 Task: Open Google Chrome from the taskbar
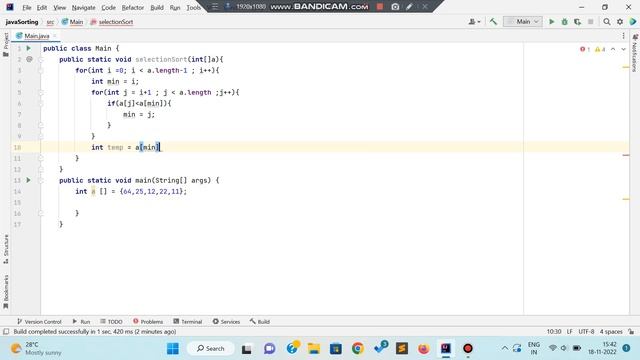(x=358, y=349)
